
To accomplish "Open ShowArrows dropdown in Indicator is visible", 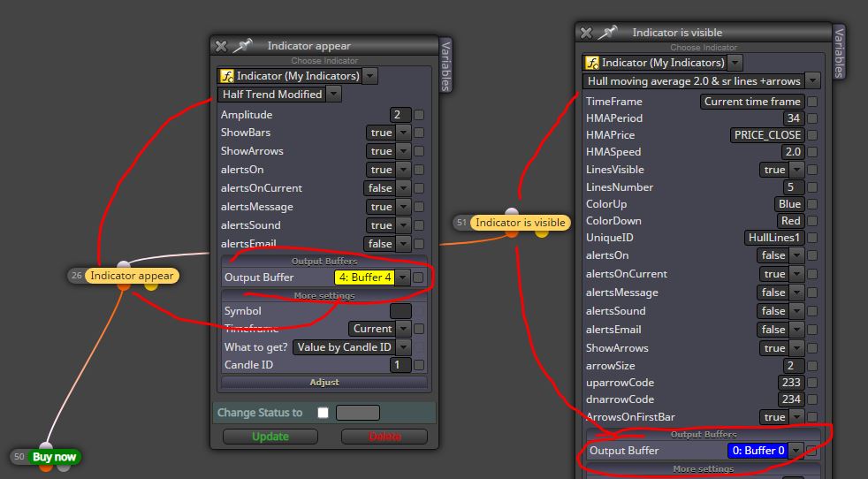I will pyautogui.click(x=796, y=348).
